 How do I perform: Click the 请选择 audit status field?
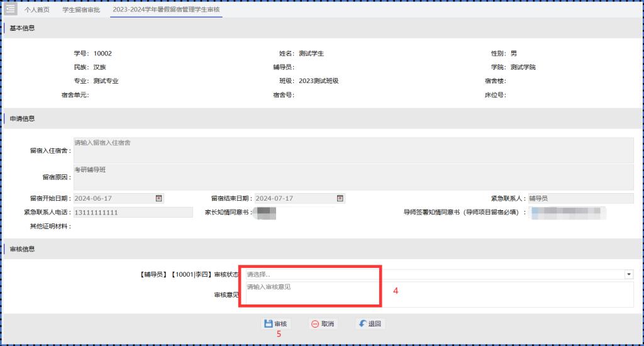coord(434,274)
